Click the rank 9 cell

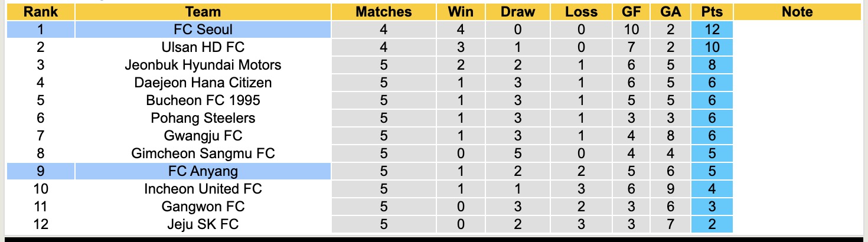pos(40,171)
